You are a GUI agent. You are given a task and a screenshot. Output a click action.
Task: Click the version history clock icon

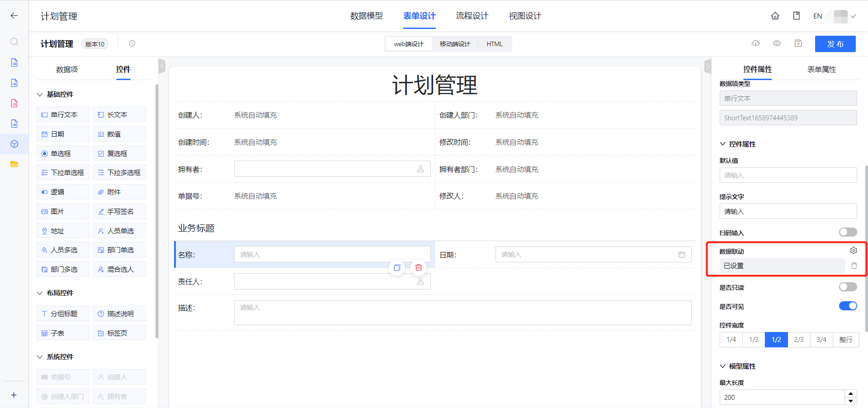pyautogui.click(x=132, y=44)
